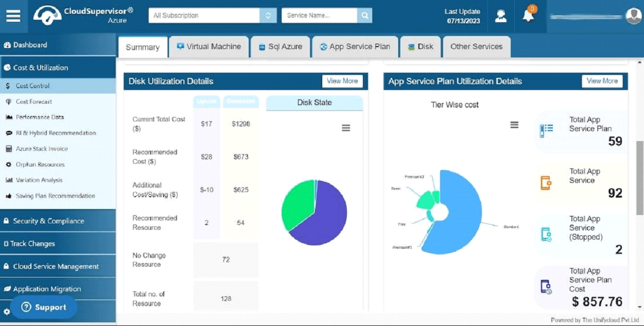644x326 pixels.
Task: Switch to the Sql Azure tab
Action: 281,47
